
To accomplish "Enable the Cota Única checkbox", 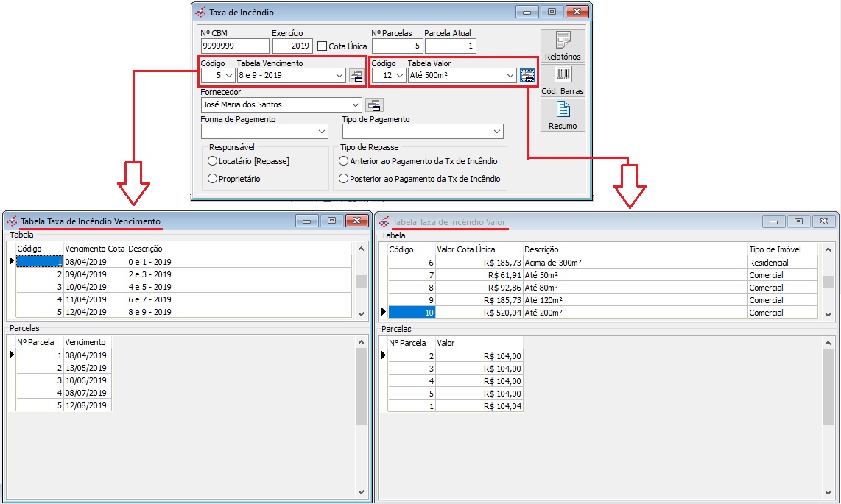I will tap(322, 46).
